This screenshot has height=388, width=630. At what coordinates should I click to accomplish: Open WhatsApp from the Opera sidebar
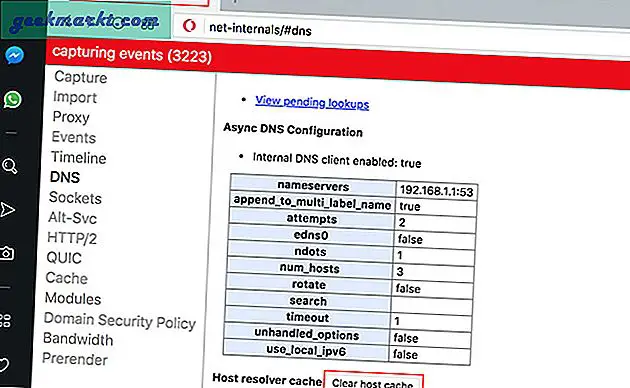tap(13, 99)
